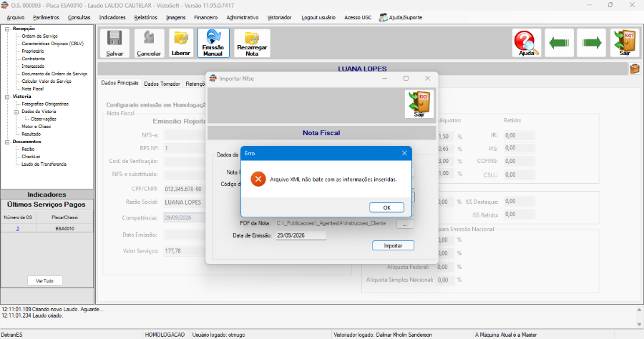Open the Indicadores menu
The width and height of the screenshot is (644, 339).
(112, 18)
